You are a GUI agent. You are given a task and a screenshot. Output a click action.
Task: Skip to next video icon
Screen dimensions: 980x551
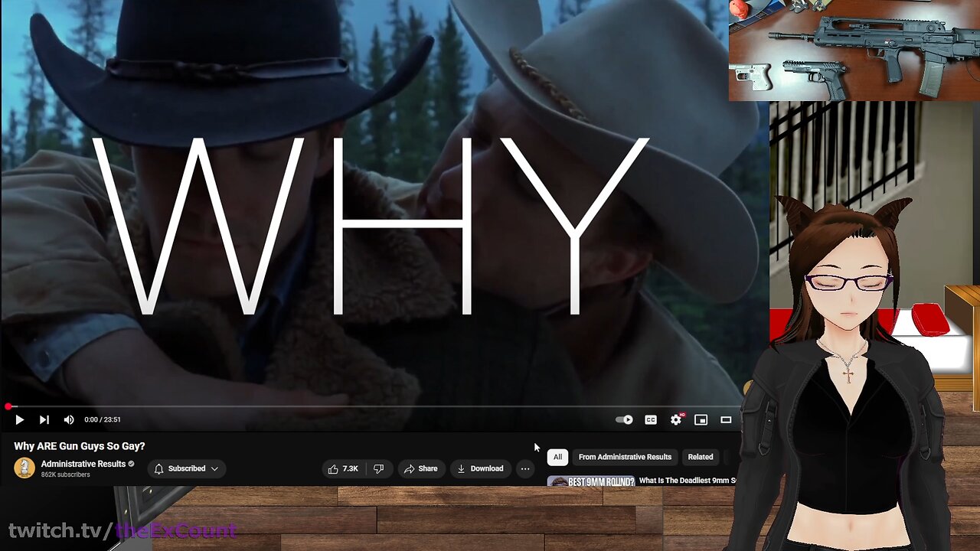[x=44, y=419]
